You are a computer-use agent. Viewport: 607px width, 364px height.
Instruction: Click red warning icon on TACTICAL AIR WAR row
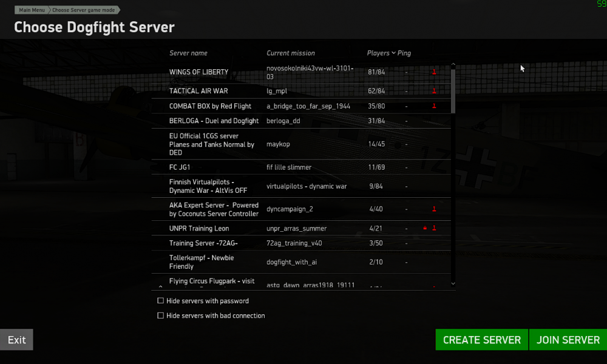[434, 91]
